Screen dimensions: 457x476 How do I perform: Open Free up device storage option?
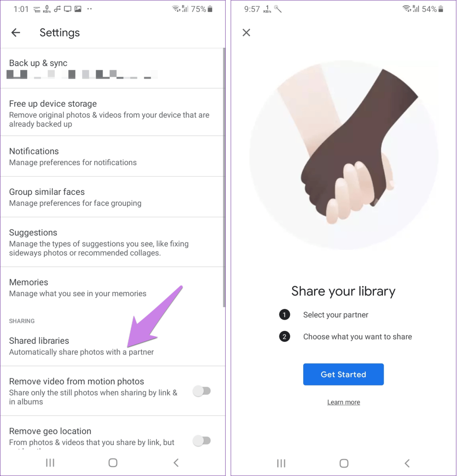point(112,112)
